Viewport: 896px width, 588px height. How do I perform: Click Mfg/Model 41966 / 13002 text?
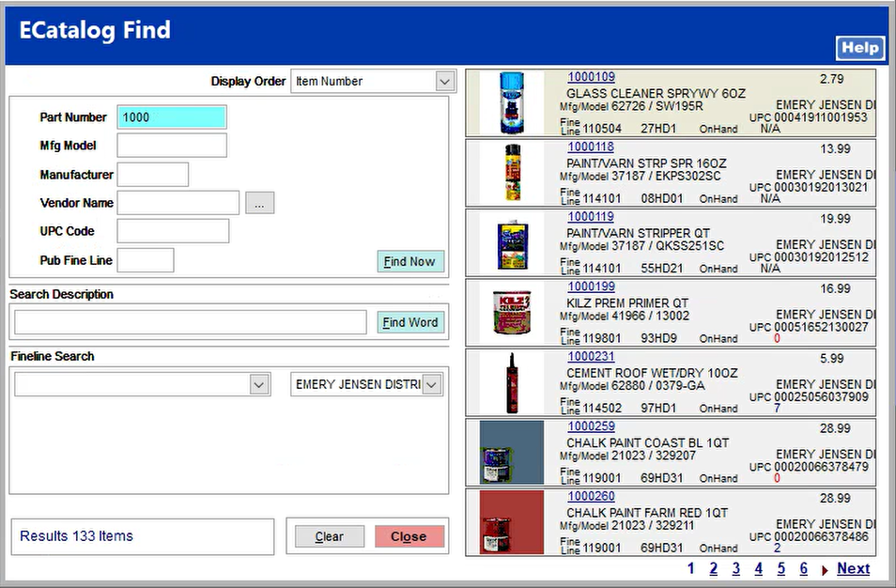[x=625, y=316]
